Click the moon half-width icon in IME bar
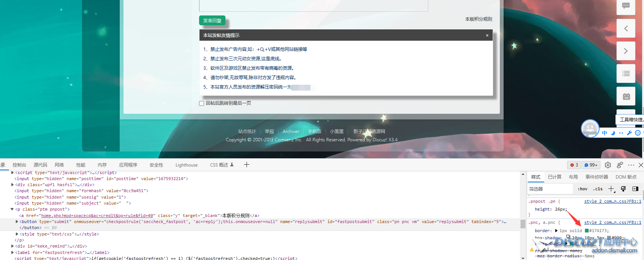Image resolution: width=644 pixels, height=260 pixels. click(x=613, y=133)
